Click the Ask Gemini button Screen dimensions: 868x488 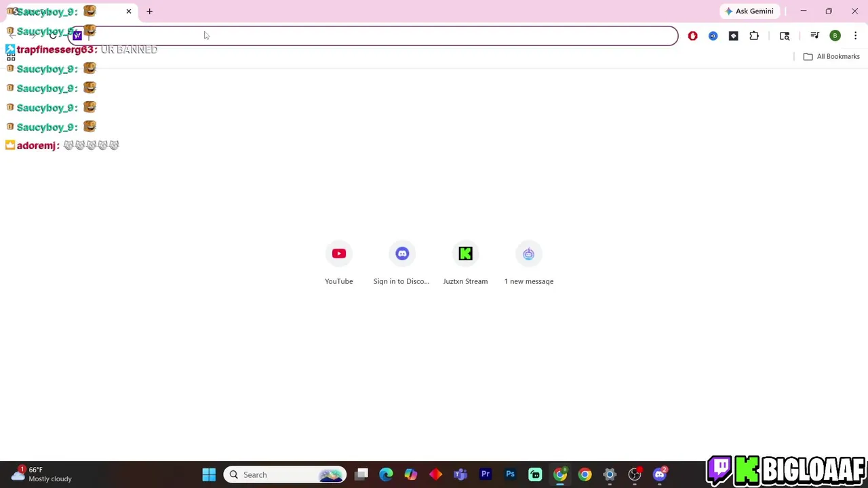coord(749,11)
